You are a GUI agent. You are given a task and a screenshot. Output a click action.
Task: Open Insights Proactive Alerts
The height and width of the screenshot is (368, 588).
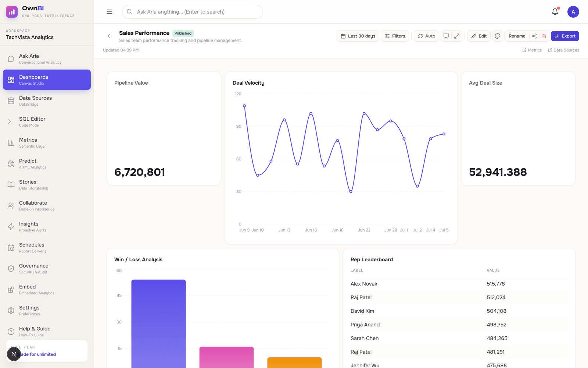[47, 227]
